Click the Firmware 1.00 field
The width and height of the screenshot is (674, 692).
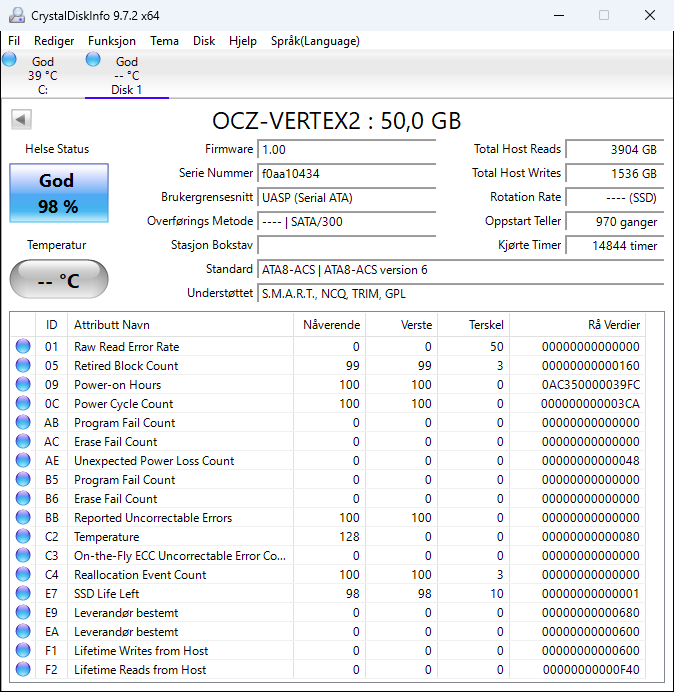[346, 150]
